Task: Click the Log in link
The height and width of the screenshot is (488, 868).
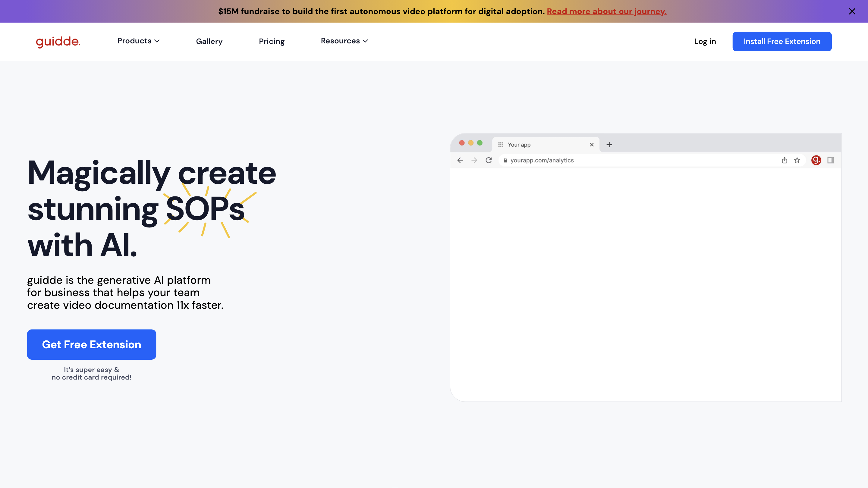Action: [x=705, y=42]
